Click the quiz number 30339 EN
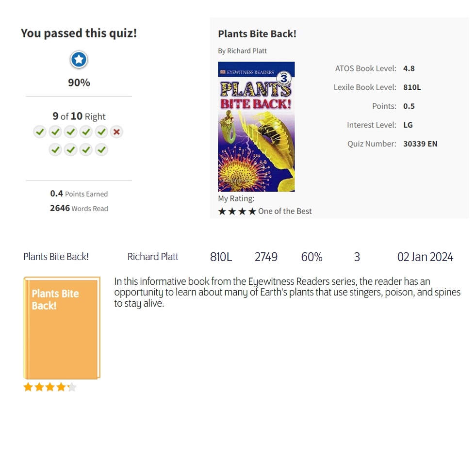The image size is (476, 476). 420,144
